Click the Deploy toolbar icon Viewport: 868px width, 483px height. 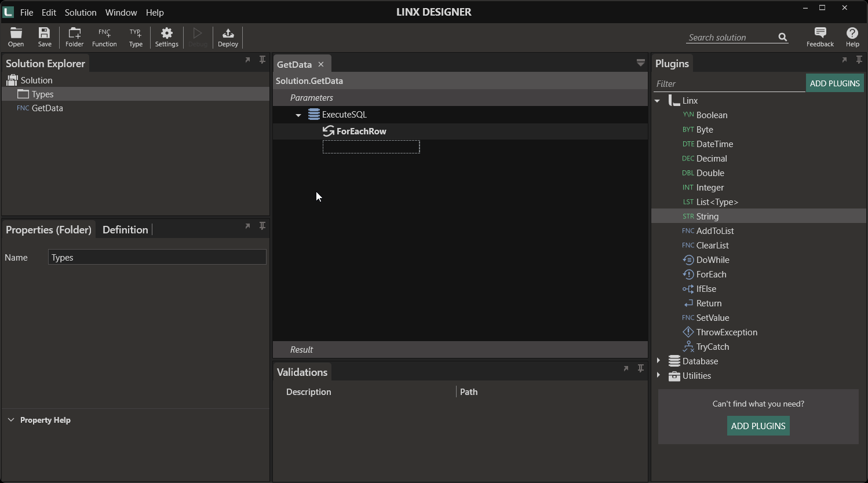228,37
